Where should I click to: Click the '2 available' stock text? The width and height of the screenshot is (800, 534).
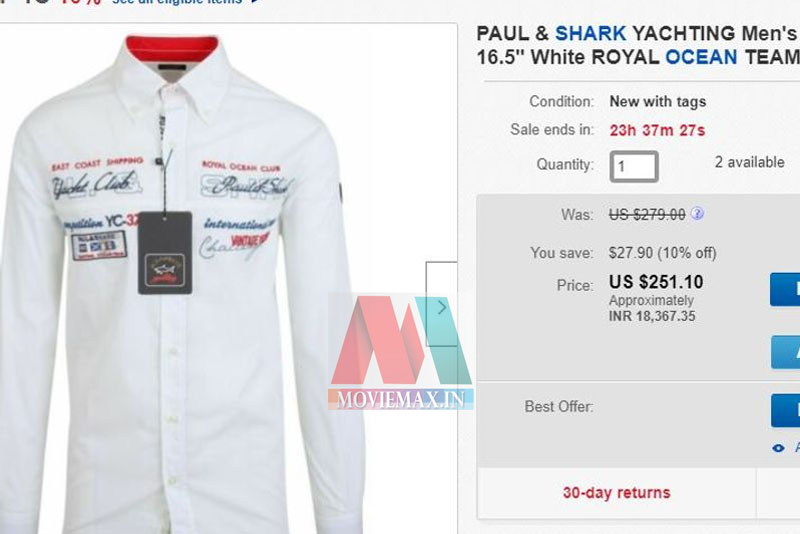point(749,162)
